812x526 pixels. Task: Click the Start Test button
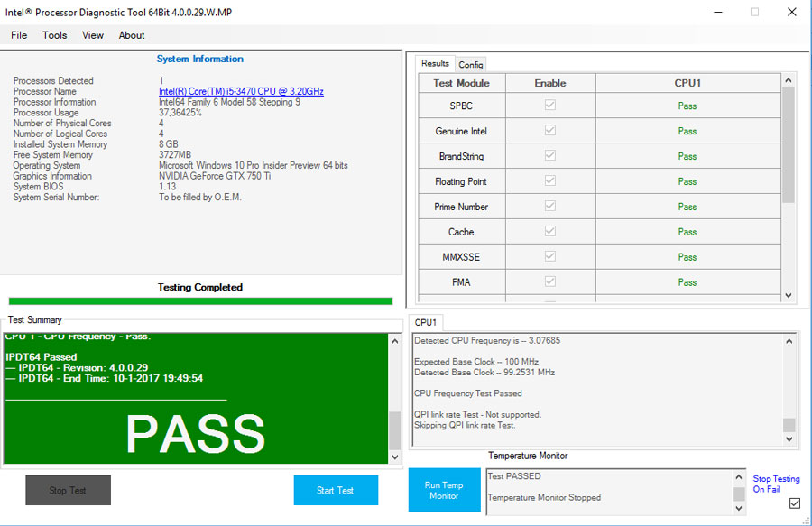tap(336, 490)
